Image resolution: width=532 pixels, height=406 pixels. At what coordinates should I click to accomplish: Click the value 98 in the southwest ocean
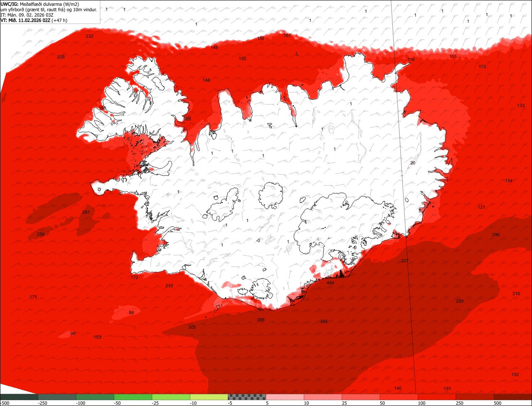click(73, 333)
